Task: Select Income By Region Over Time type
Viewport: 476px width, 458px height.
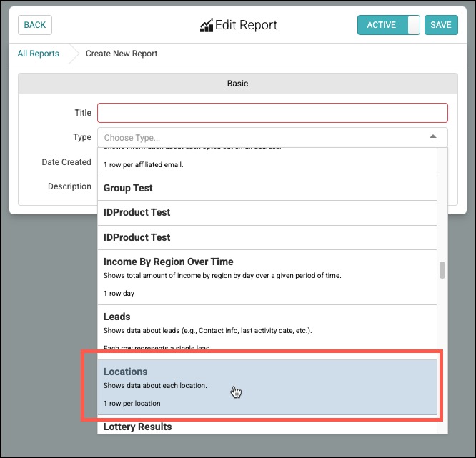Action: tap(267, 277)
